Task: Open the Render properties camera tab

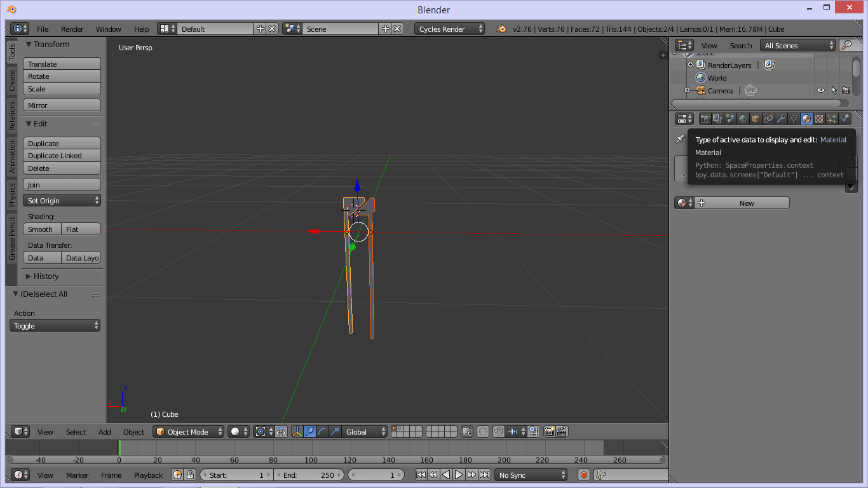Action: click(705, 119)
